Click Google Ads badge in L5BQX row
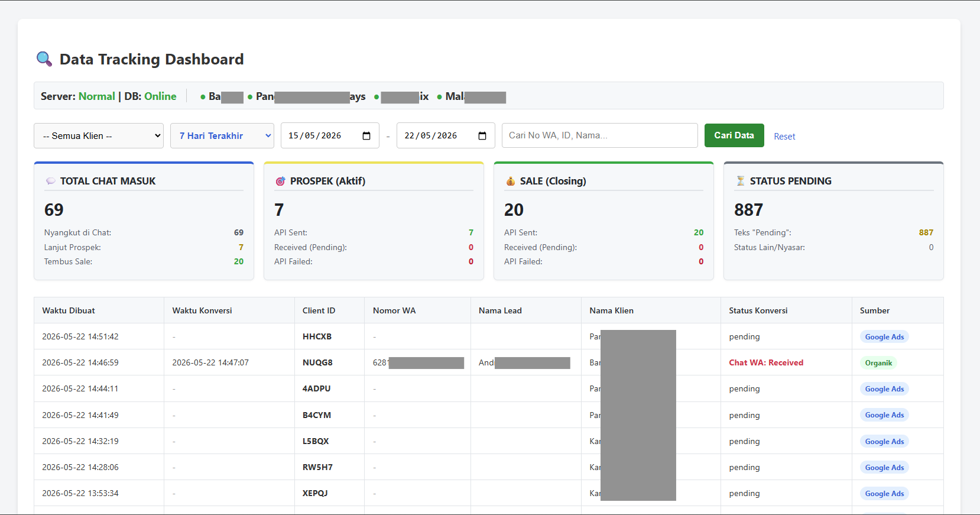This screenshot has height=515, width=980. click(x=884, y=442)
